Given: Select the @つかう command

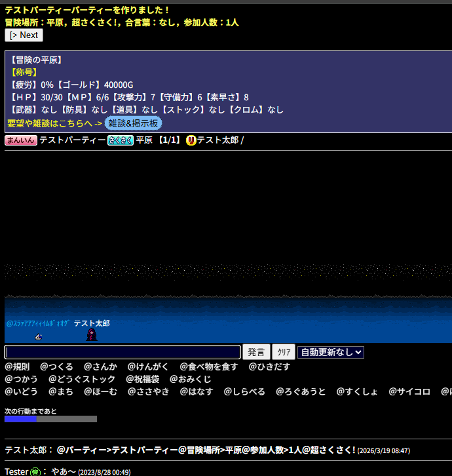Looking at the screenshot, I should click(x=21, y=379).
